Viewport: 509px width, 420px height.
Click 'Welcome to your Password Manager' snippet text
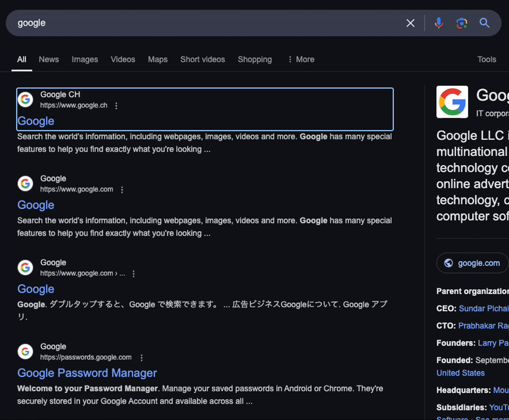coord(88,389)
